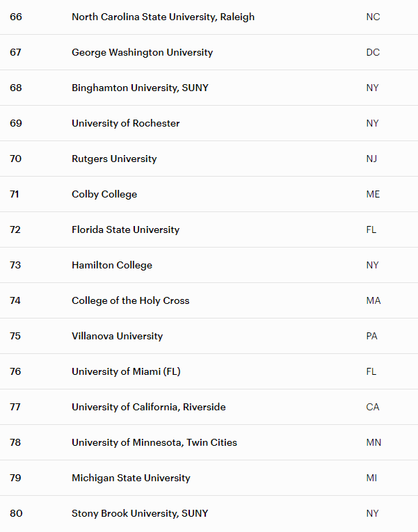The height and width of the screenshot is (532, 418).
Task: Select College of the Holy Cross
Action: coord(131,300)
